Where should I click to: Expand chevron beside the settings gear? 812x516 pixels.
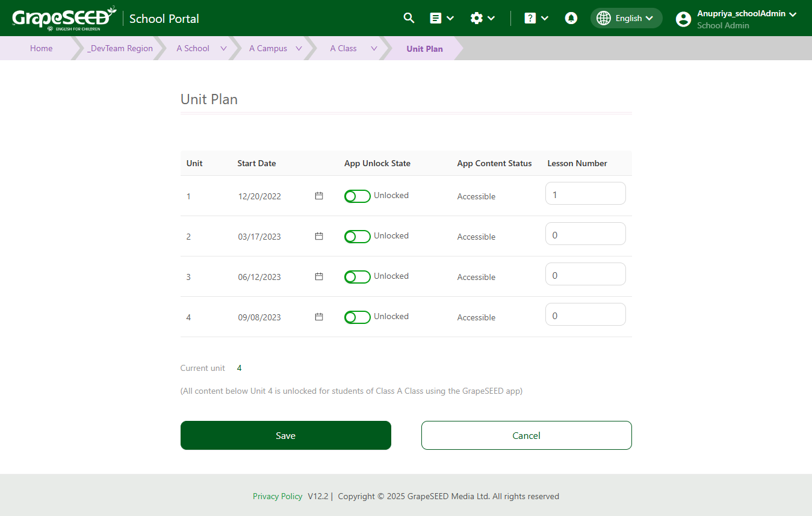click(491, 18)
